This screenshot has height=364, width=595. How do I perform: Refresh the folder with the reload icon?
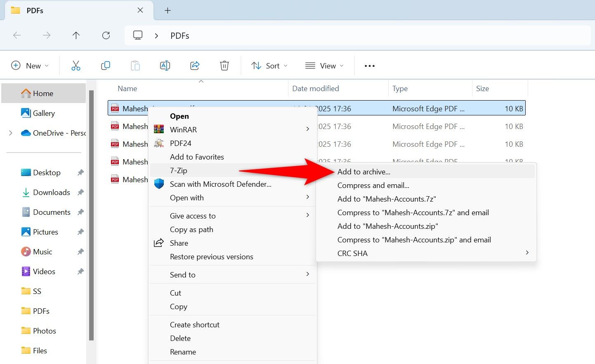tap(106, 35)
